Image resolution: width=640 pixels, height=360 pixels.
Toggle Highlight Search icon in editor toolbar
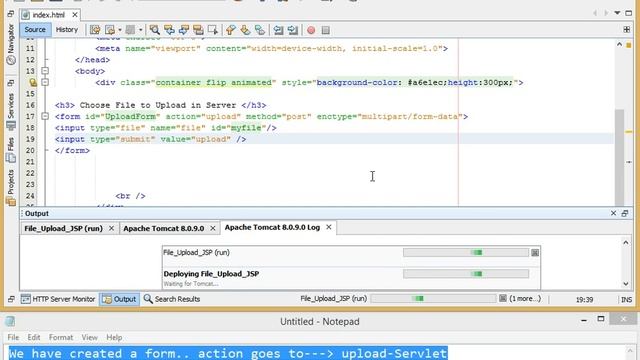click(x=198, y=30)
